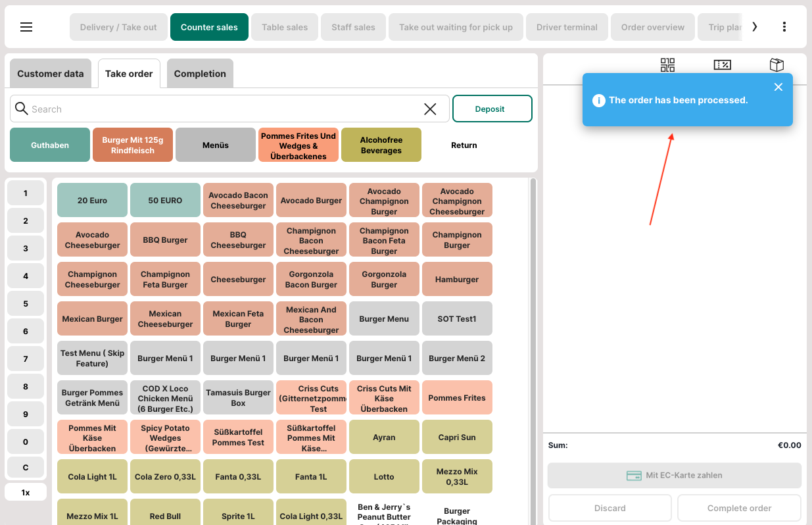Dismiss the order processed notification

pyautogui.click(x=778, y=87)
